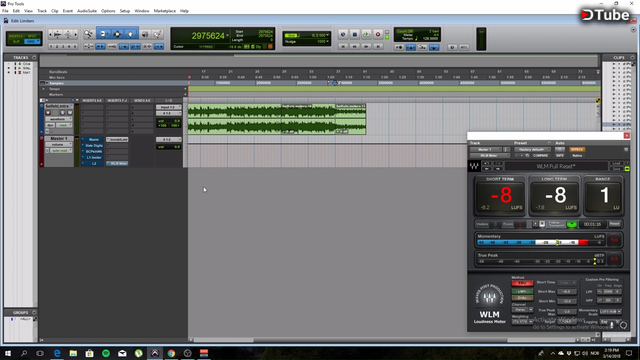Click the transport Stop button

click(355, 35)
